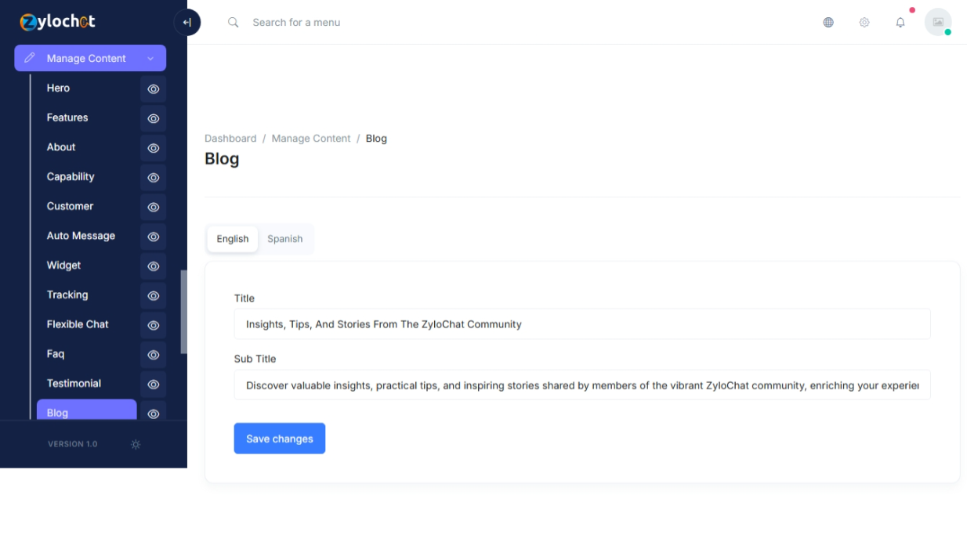
Task: Switch to the Spanish language tab
Action: [x=285, y=239]
